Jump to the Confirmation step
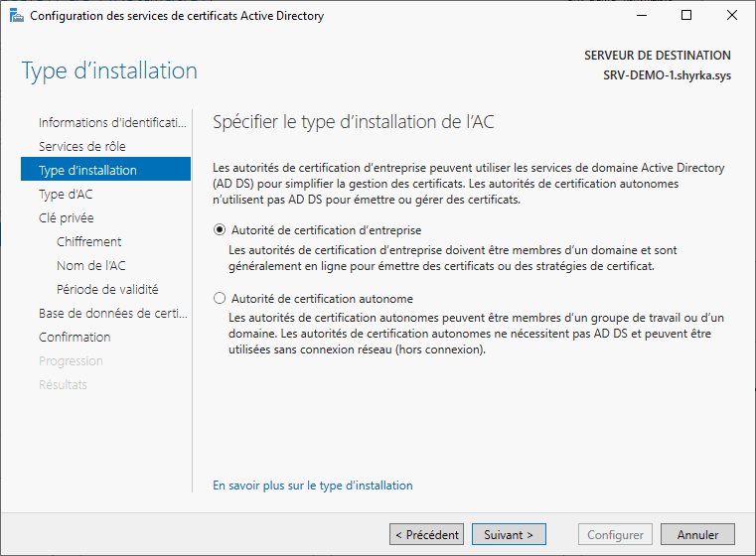This screenshot has width=756, height=556. coord(74,337)
